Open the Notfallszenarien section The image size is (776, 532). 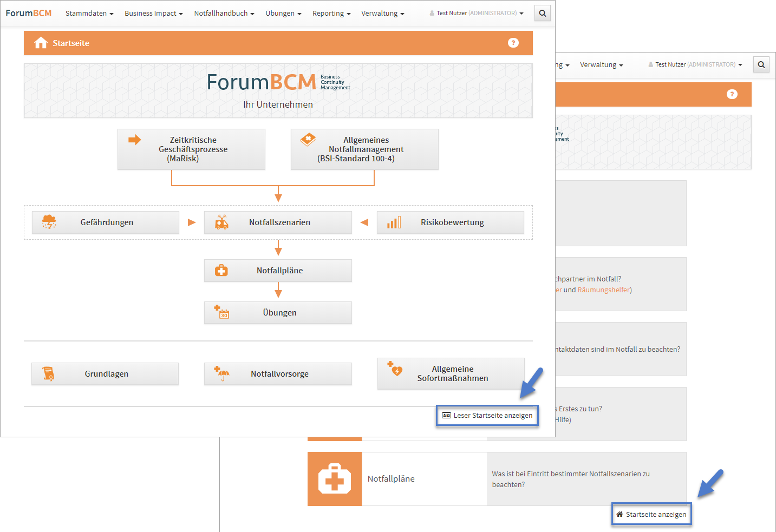click(x=278, y=222)
